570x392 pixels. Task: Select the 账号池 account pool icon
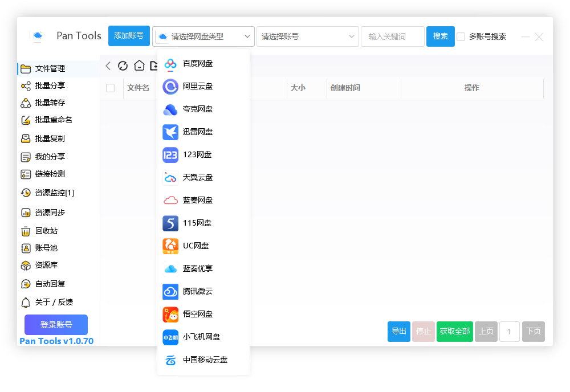pos(25,248)
